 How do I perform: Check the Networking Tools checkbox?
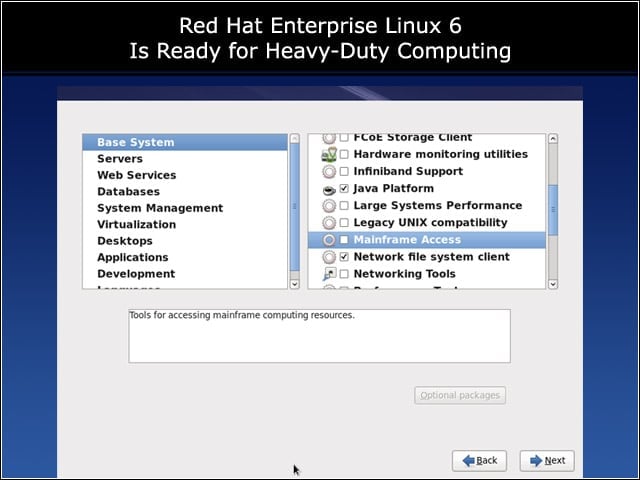tap(344, 274)
